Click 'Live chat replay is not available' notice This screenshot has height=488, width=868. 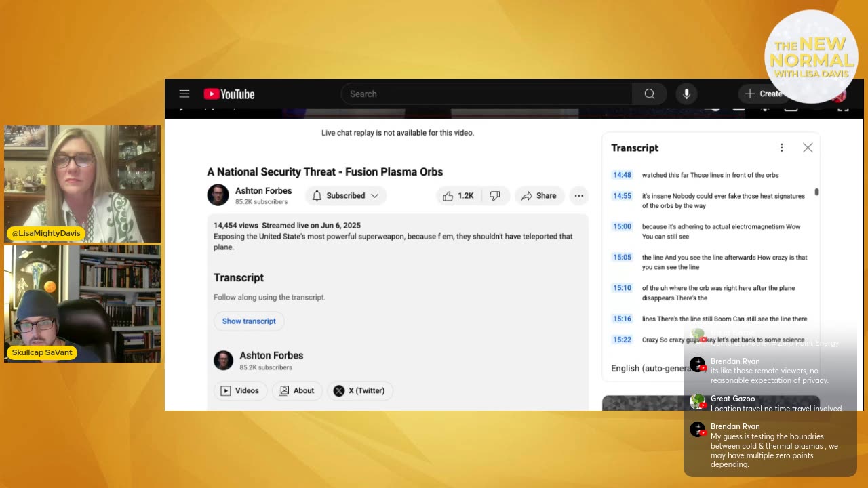click(x=397, y=133)
